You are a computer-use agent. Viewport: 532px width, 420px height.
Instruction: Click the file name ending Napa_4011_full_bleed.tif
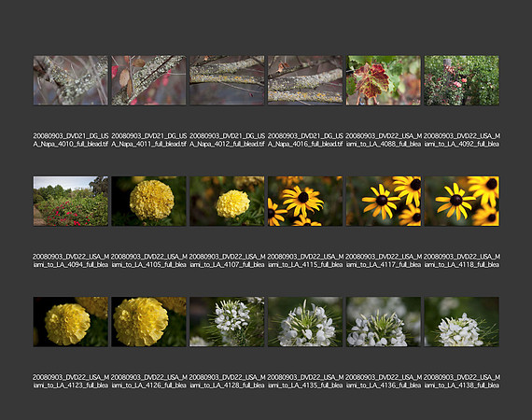tap(148, 140)
